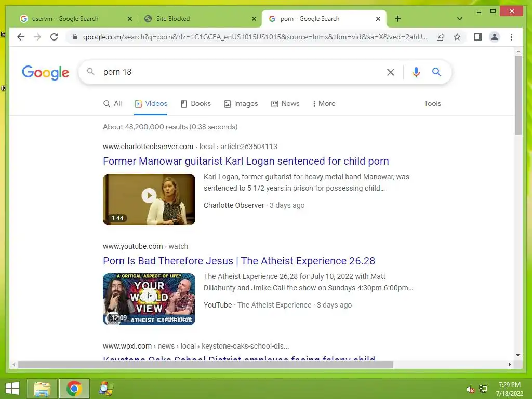This screenshot has width=532, height=399.
Task: Open the www.youtube.com › watch breadcrumb
Action: click(x=145, y=246)
